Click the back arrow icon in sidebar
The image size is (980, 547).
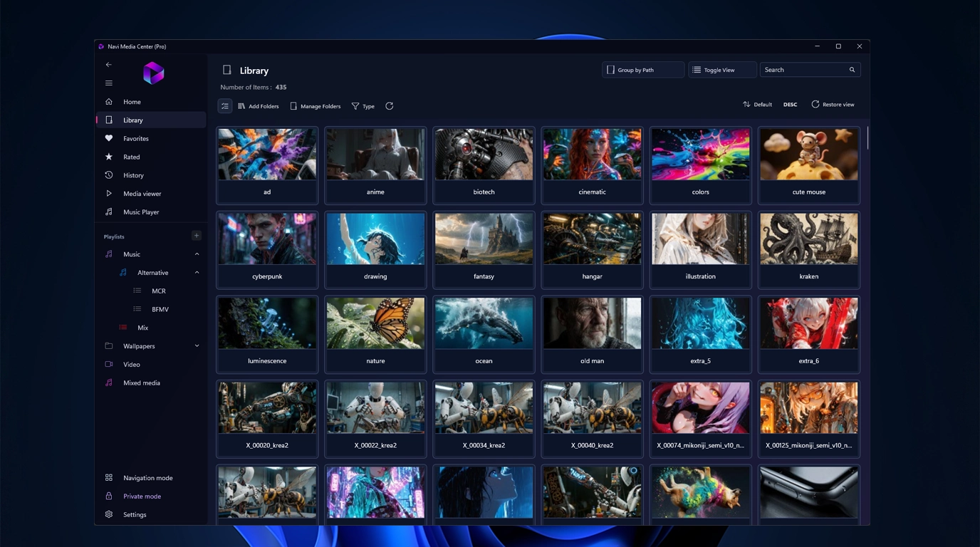(109, 65)
